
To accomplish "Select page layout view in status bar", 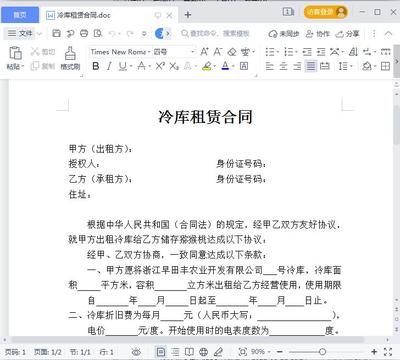I will coord(161,352).
